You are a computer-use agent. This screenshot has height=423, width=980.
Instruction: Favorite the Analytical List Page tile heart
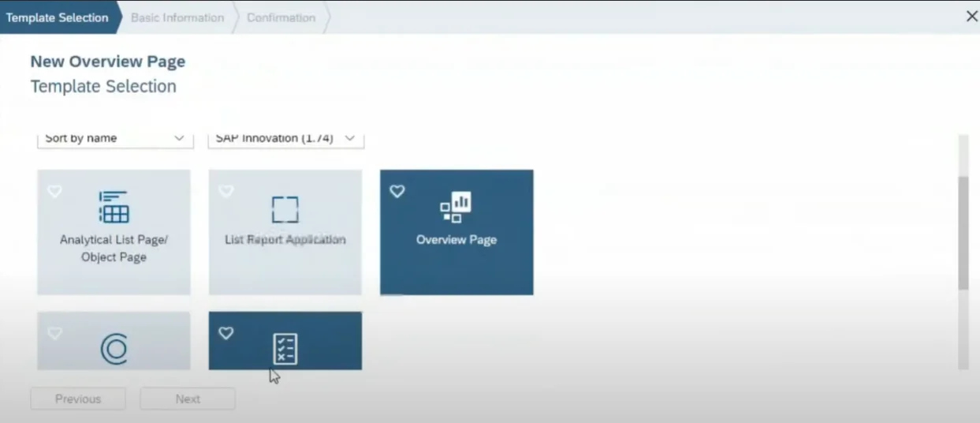[x=54, y=191]
